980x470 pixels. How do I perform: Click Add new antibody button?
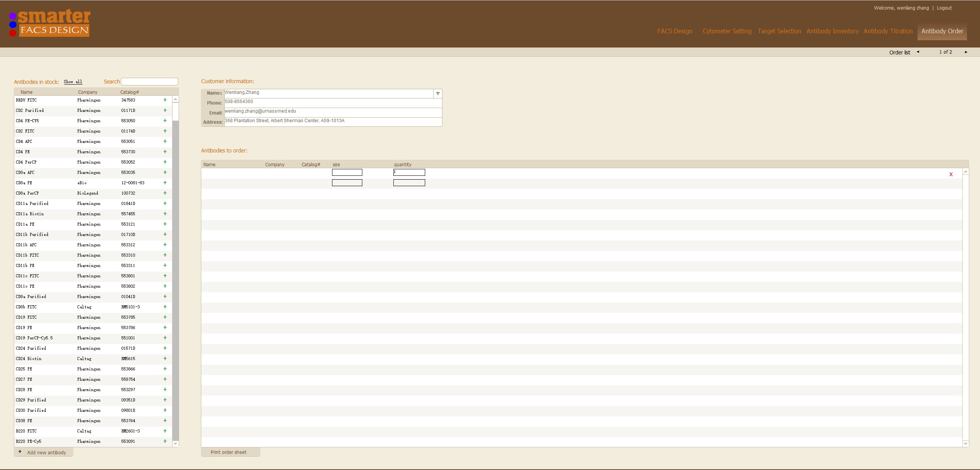pos(43,452)
